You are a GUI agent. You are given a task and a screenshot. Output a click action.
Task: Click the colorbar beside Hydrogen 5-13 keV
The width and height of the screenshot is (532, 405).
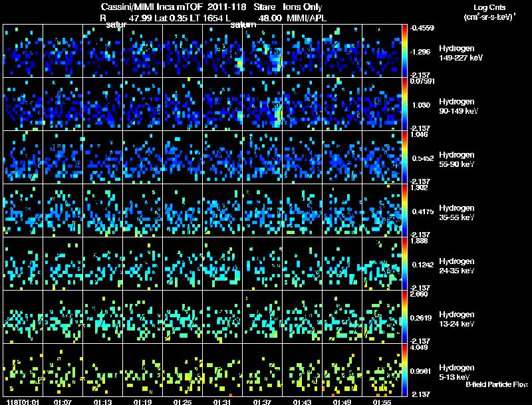(x=404, y=370)
